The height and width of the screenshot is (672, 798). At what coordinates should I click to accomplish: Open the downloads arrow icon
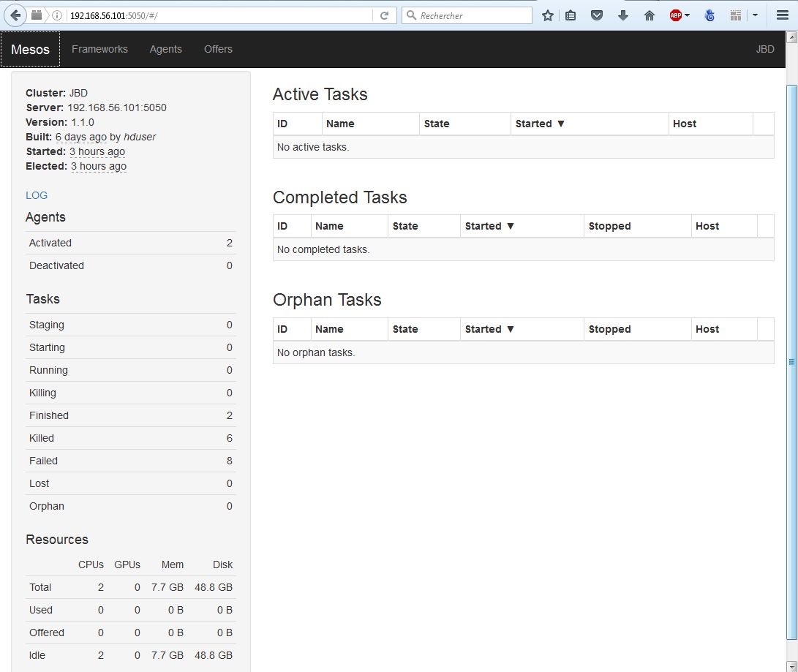click(x=623, y=15)
